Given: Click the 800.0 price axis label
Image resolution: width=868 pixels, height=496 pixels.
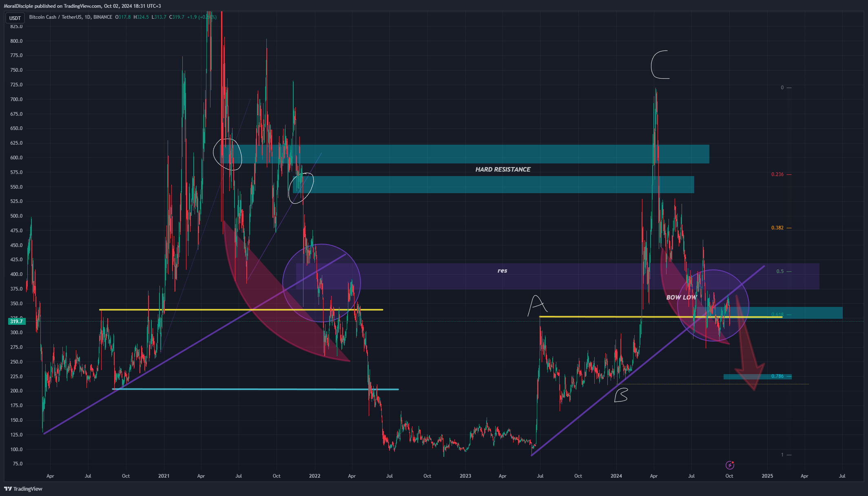Looking at the screenshot, I should coord(16,41).
